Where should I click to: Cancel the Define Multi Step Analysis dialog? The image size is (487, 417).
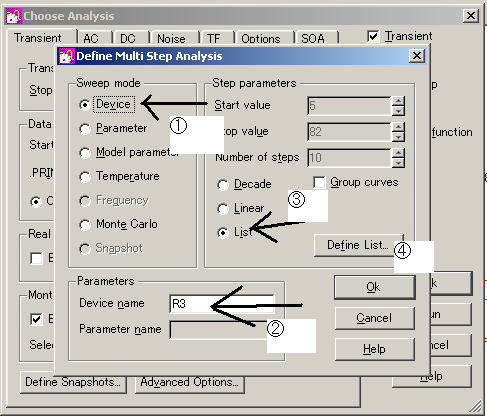click(374, 318)
